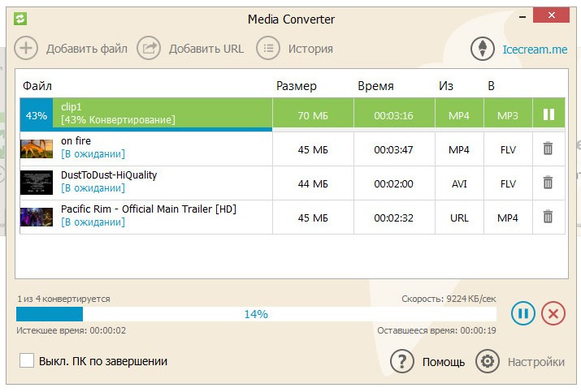Click the 14% overall progress bar
The image size is (581, 392).
tap(256, 314)
